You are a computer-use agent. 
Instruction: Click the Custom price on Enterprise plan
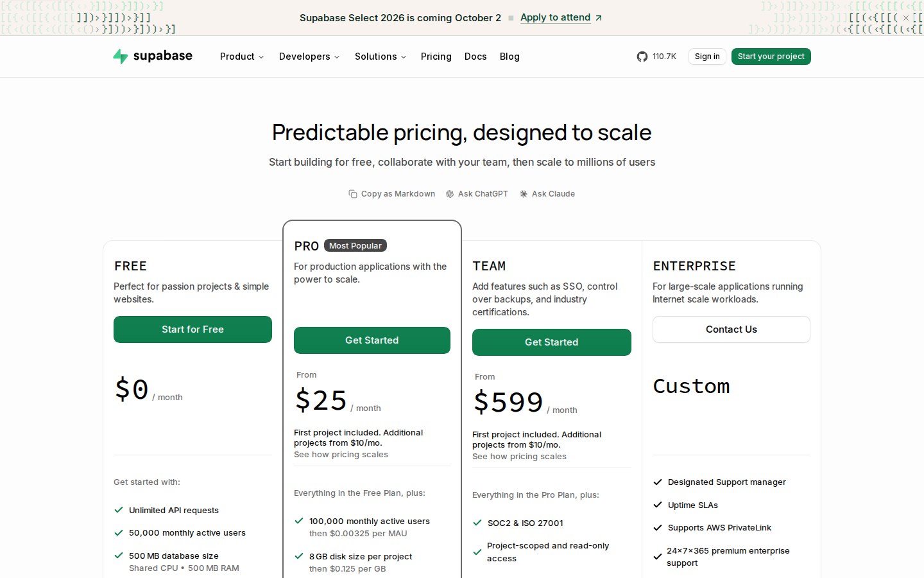pyautogui.click(x=692, y=386)
